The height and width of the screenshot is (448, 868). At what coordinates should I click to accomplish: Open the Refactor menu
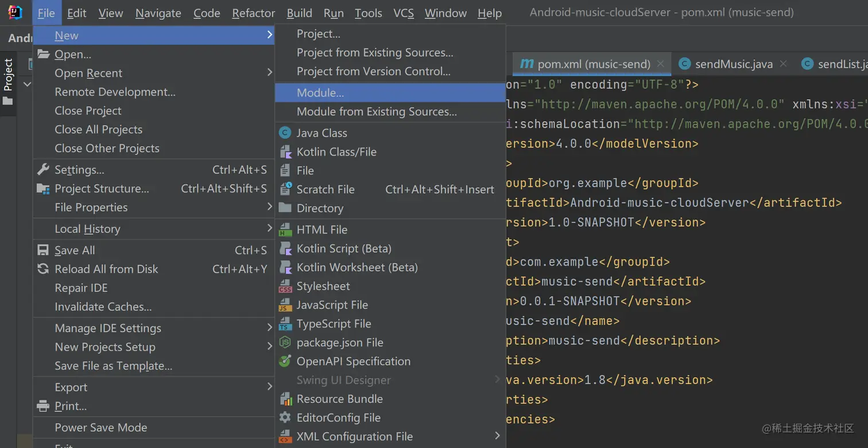[253, 13]
